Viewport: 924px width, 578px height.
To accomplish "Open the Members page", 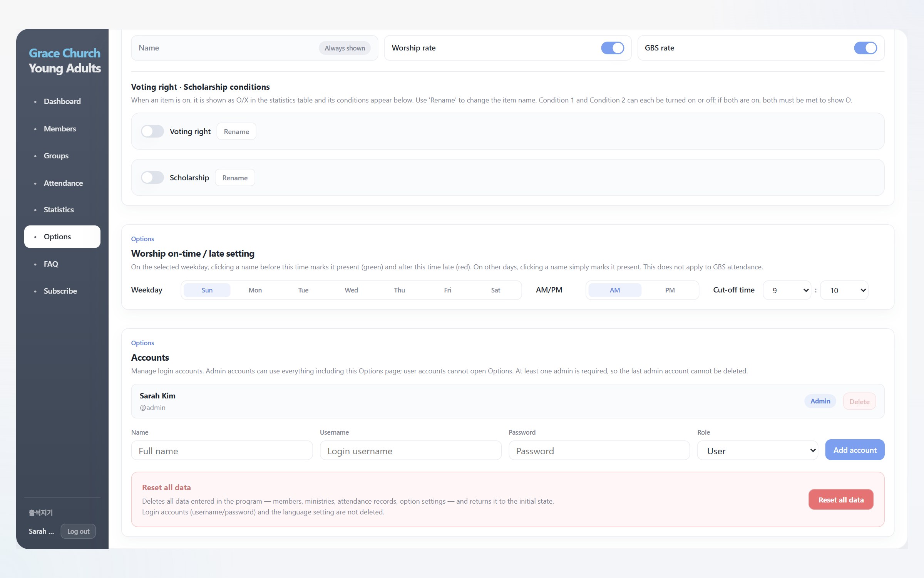I will (62, 129).
